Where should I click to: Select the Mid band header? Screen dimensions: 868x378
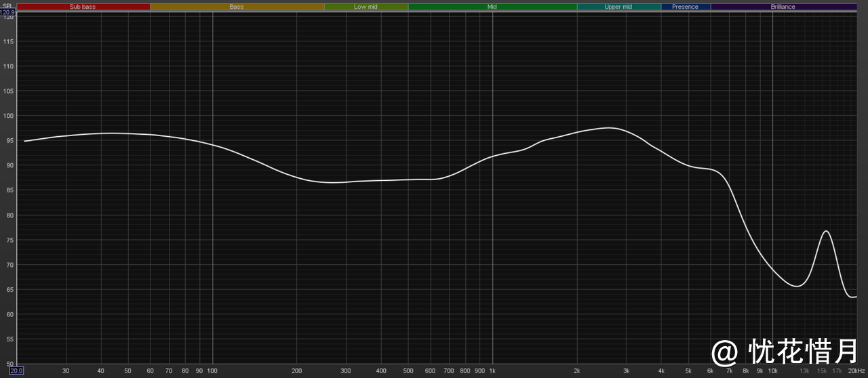pos(492,7)
